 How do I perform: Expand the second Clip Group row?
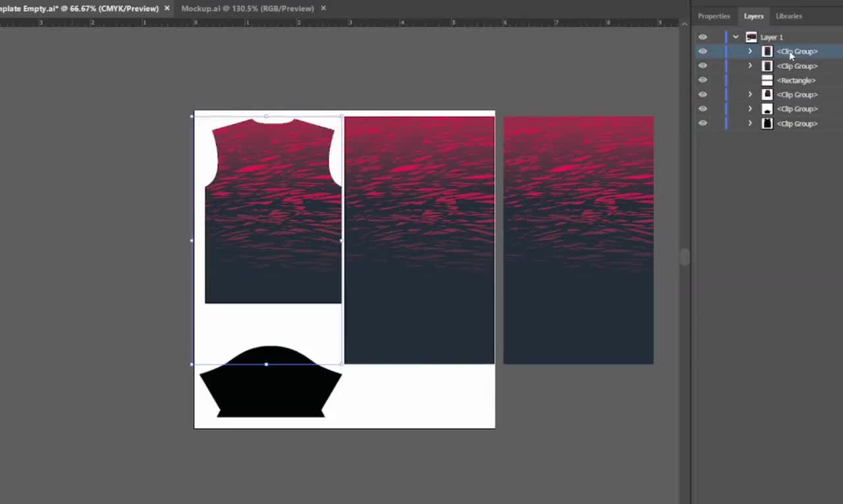[749, 66]
